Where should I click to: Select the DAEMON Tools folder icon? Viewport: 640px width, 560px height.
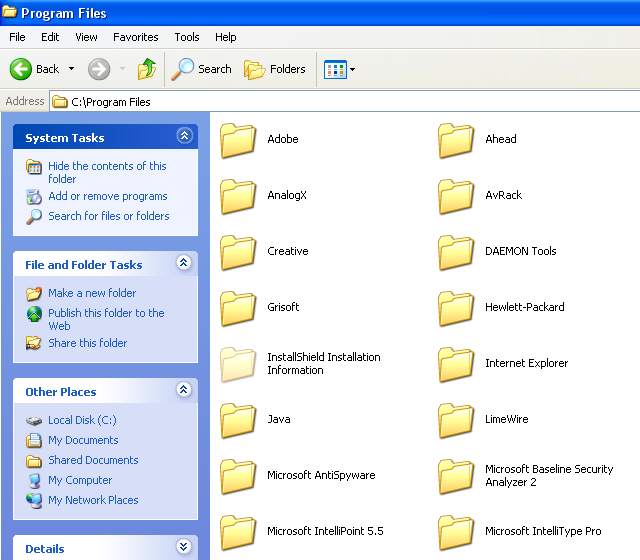(457, 252)
